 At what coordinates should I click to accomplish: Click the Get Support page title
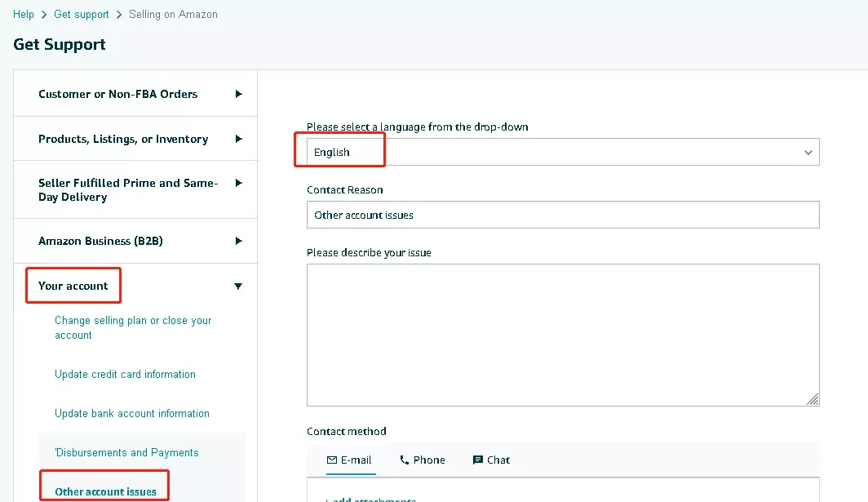tap(60, 44)
